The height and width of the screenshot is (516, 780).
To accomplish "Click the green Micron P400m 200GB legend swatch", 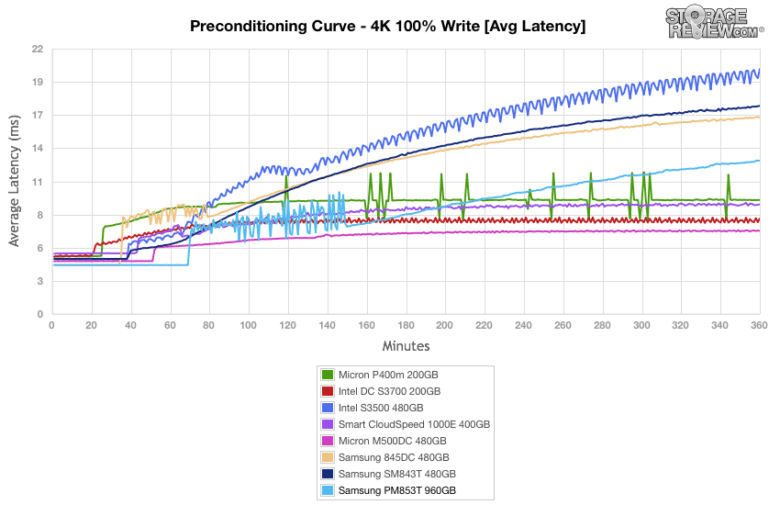I will click(x=327, y=375).
